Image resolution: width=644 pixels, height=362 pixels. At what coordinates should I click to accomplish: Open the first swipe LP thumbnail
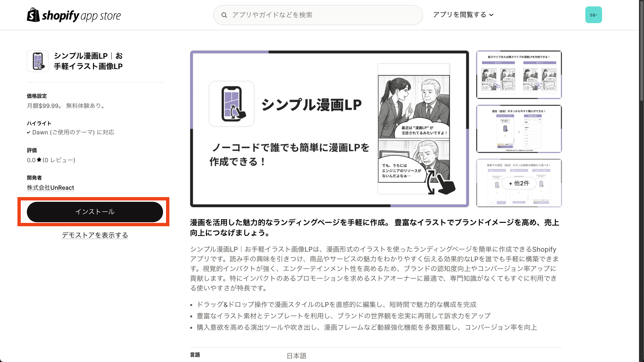(519, 75)
